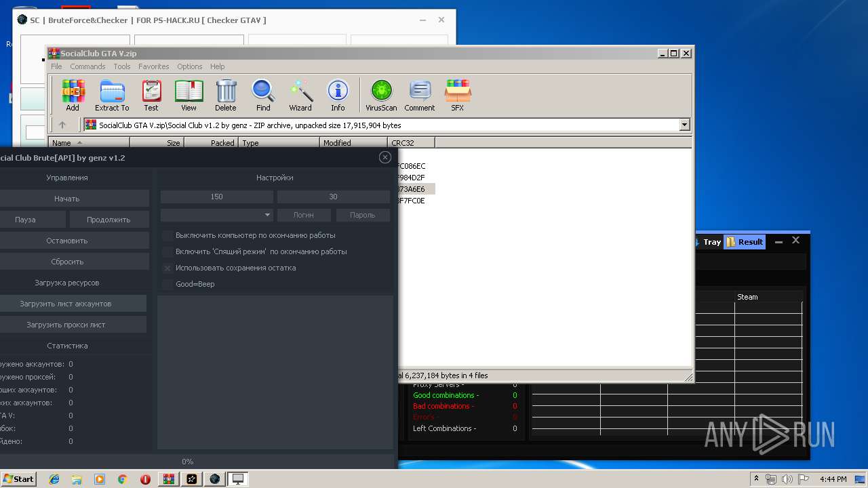This screenshot has height=488, width=868.
Task: Open the empty dropdown left of Логин
Action: click(217, 215)
